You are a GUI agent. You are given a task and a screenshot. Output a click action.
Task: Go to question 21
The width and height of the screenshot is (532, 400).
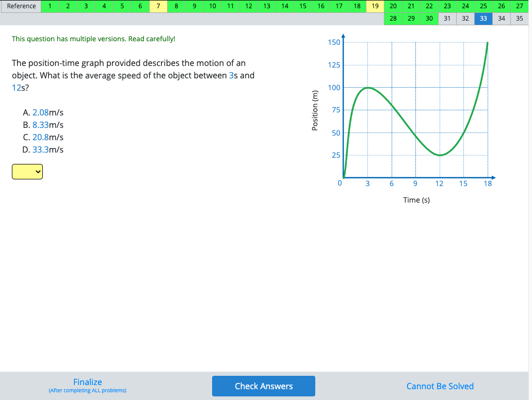pos(411,6)
